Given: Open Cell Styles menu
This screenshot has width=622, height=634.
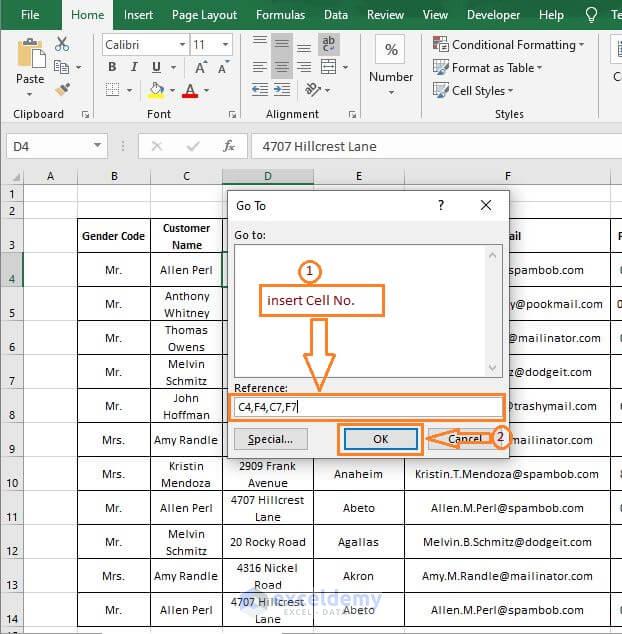Looking at the screenshot, I should pyautogui.click(x=473, y=91).
